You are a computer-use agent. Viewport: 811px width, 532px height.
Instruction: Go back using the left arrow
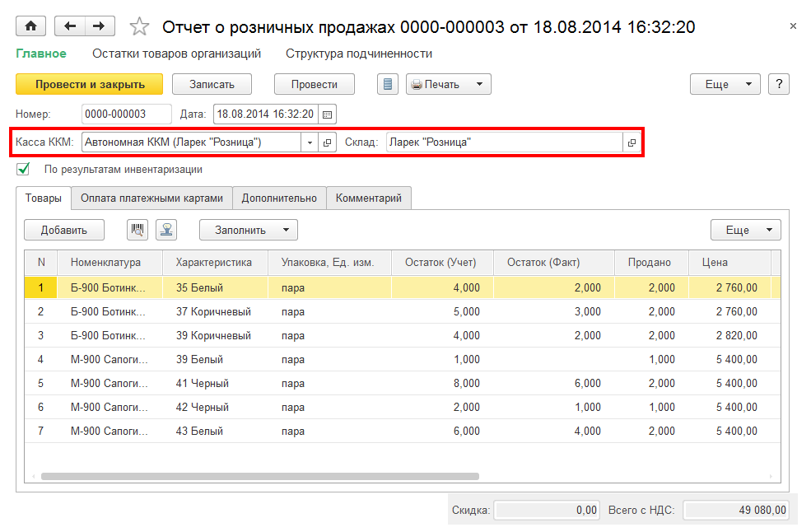point(69,26)
